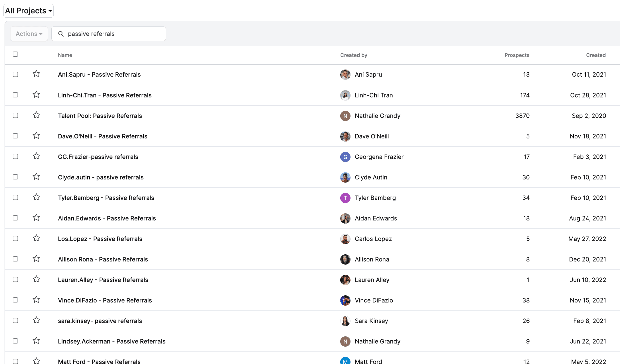
Task: Click Nathalie Grandy avatar in Talent Pool row
Action: (345, 116)
